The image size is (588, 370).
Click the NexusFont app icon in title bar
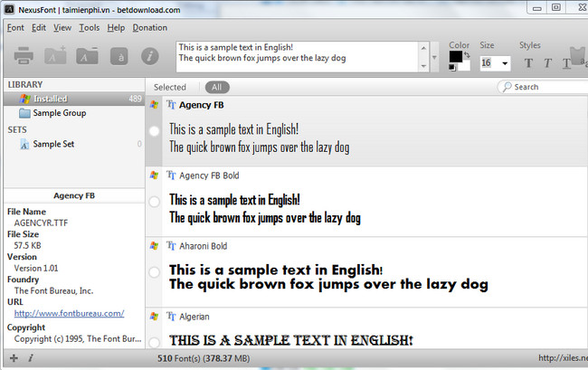9,9
